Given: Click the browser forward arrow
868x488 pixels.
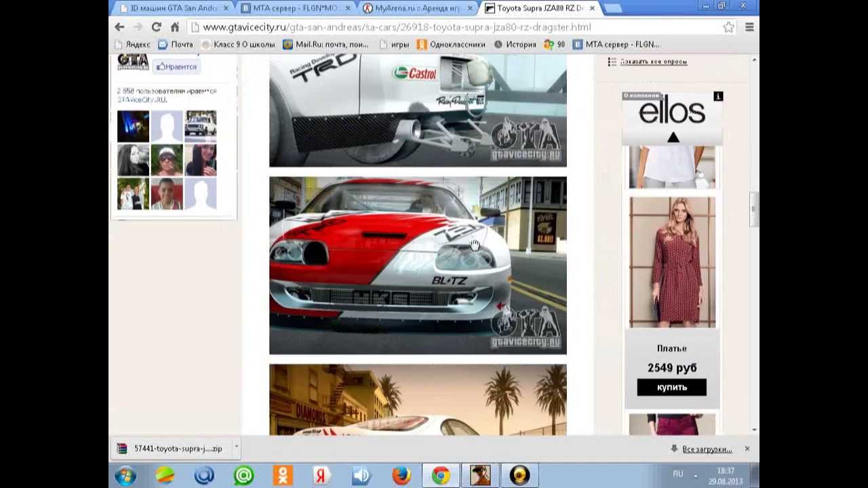Looking at the screenshot, I should click(138, 27).
